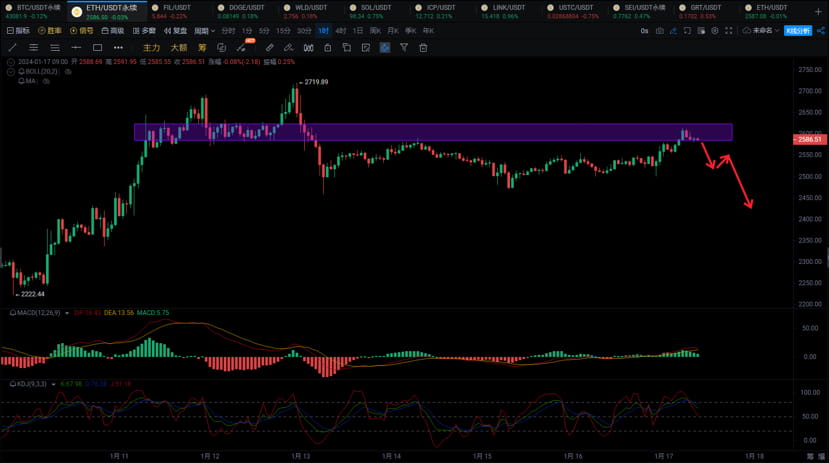Select the trend line drawing tool
This screenshot has width=829, height=463.
click(13, 48)
